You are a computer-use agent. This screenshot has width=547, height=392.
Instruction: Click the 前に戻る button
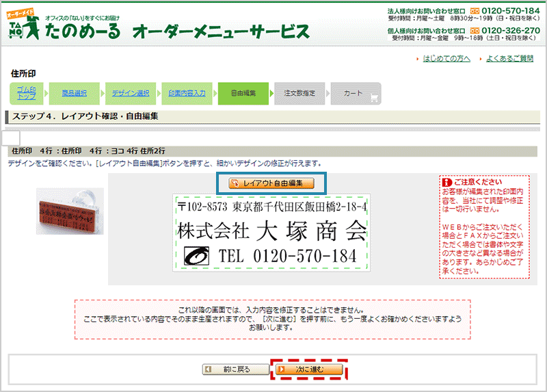point(235,369)
